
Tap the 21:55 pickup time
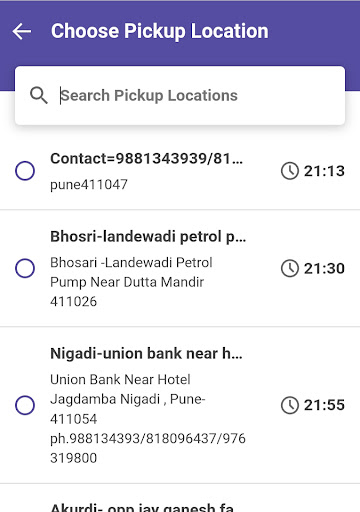click(324, 405)
